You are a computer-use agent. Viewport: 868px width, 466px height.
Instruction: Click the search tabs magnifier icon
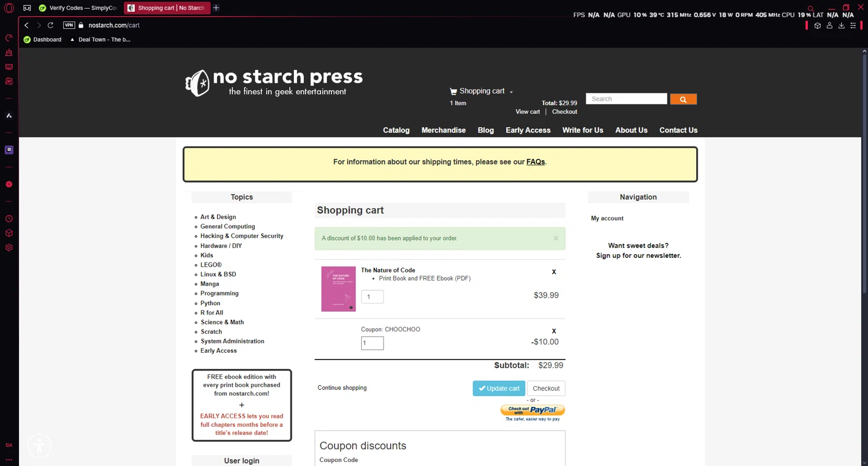(x=811, y=9)
